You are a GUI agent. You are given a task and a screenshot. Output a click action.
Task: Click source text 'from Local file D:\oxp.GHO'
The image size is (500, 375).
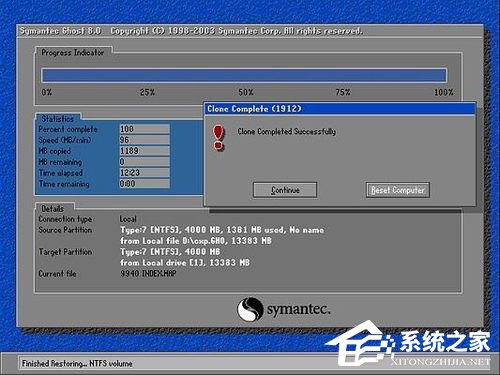(172, 241)
